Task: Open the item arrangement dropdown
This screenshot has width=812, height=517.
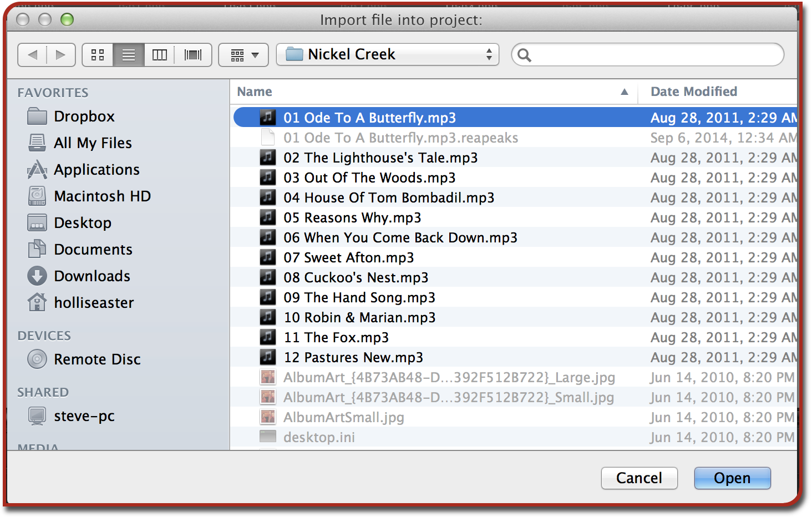Action: (244, 55)
